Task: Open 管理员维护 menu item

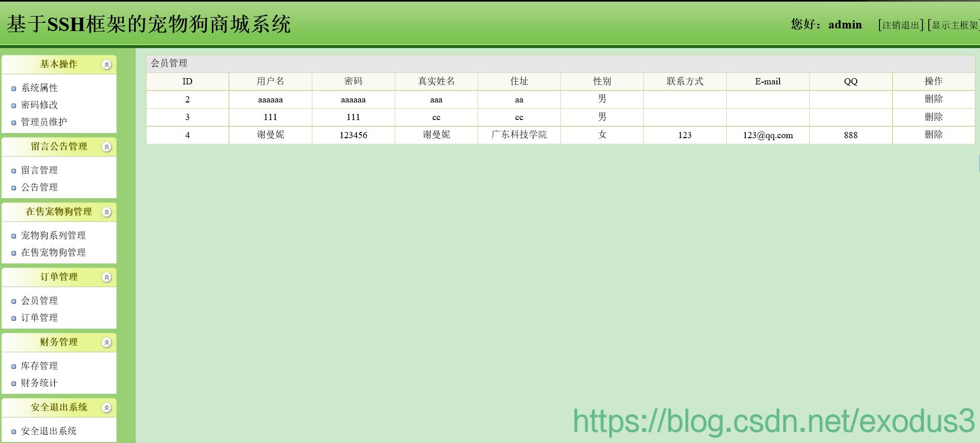Action: click(44, 122)
